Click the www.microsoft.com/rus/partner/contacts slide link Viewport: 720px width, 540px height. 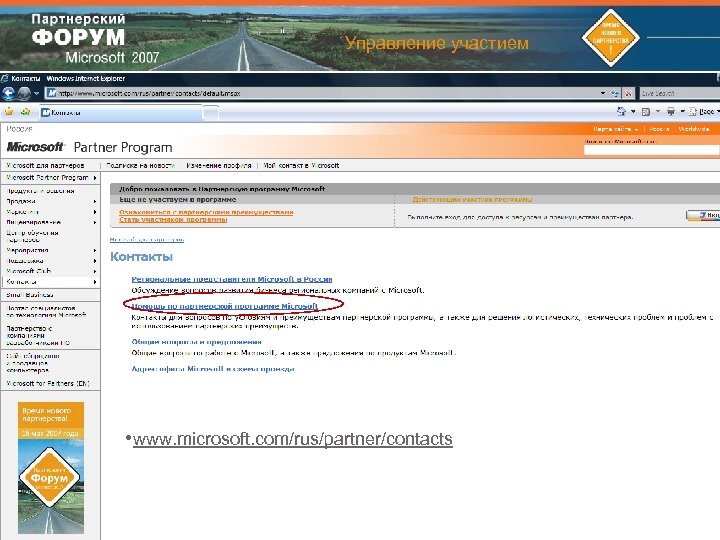[x=292, y=439]
